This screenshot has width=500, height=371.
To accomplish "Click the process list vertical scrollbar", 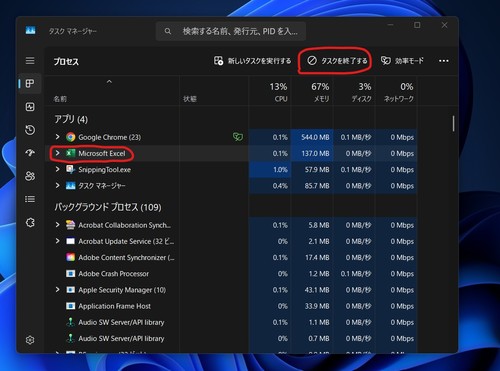I will coord(453,123).
